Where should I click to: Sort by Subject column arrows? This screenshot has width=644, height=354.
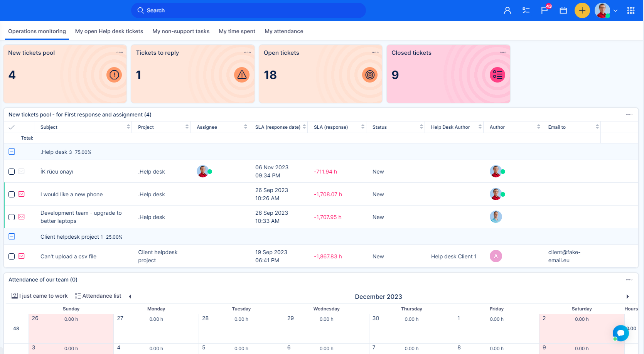tap(128, 127)
